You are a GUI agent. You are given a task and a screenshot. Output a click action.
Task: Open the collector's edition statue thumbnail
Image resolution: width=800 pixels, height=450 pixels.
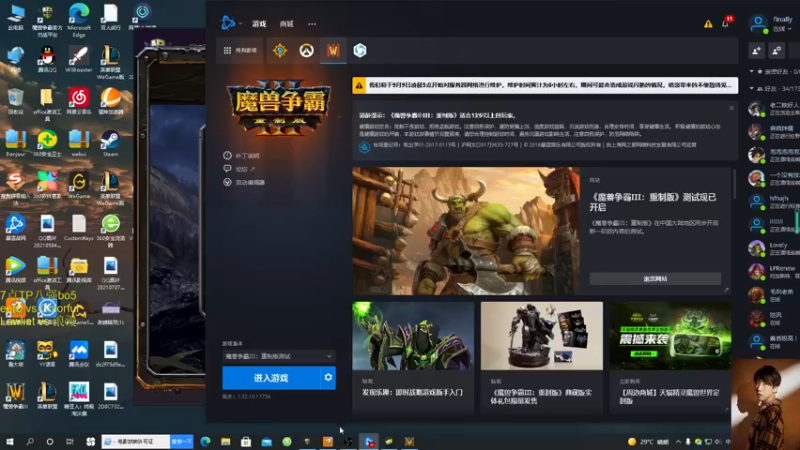(x=541, y=336)
